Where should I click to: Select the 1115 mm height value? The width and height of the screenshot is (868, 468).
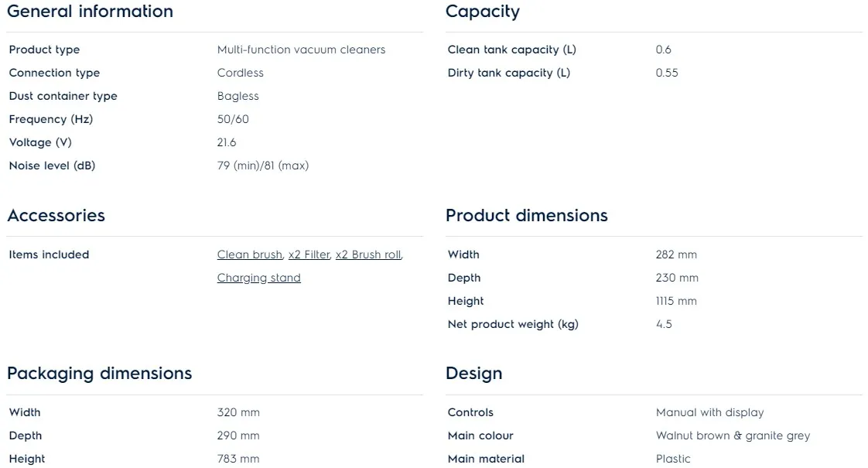675,301
